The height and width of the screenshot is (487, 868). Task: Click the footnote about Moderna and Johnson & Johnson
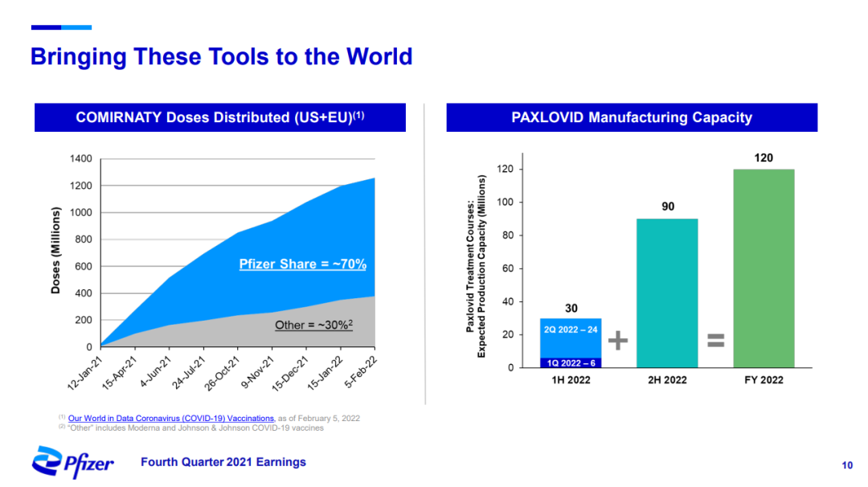(191, 428)
